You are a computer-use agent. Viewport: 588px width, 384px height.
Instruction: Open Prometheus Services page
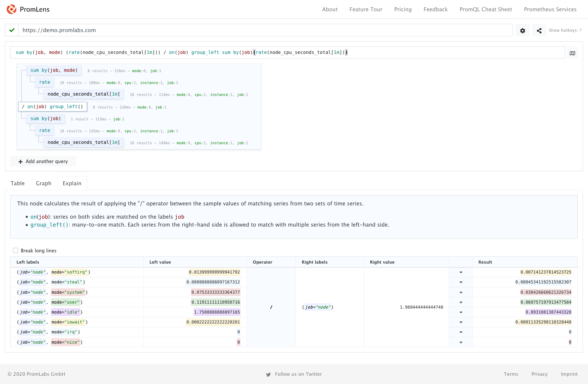[x=550, y=9]
